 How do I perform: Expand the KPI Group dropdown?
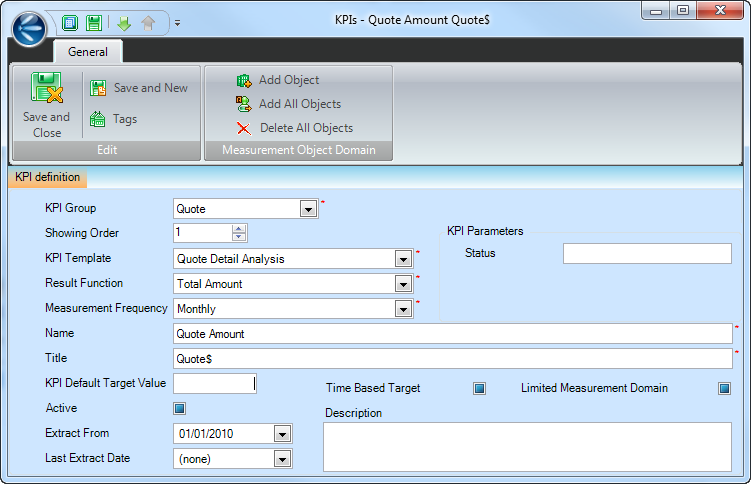tap(308, 209)
